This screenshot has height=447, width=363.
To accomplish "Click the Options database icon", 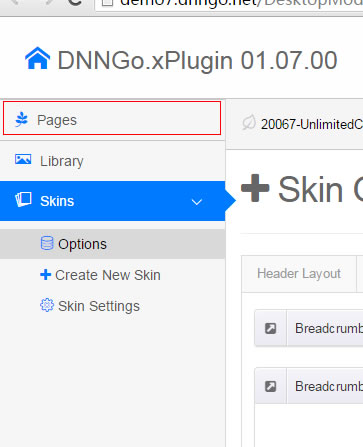I will (x=47, y=243).
